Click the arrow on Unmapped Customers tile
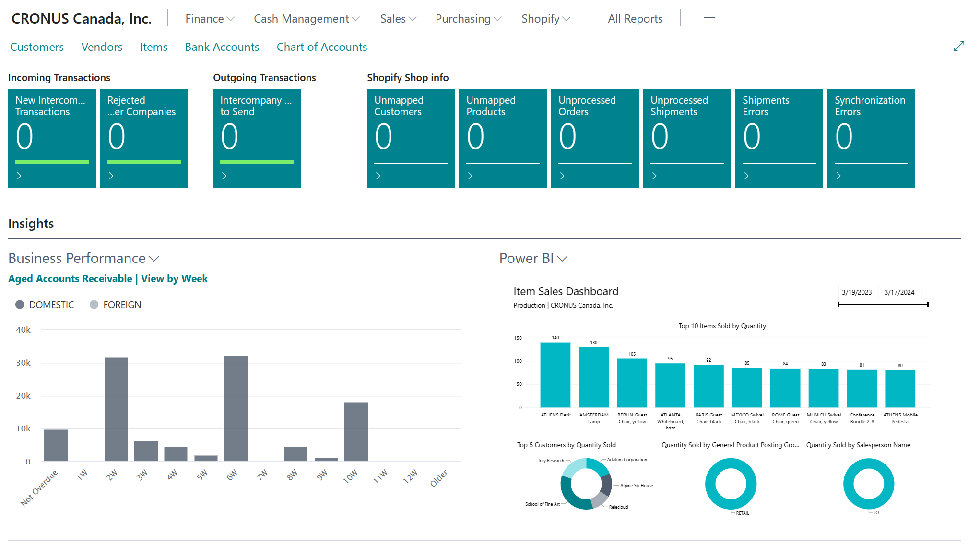Image resolution: width=980 pixels, height=547 pixels. point(378,176)
